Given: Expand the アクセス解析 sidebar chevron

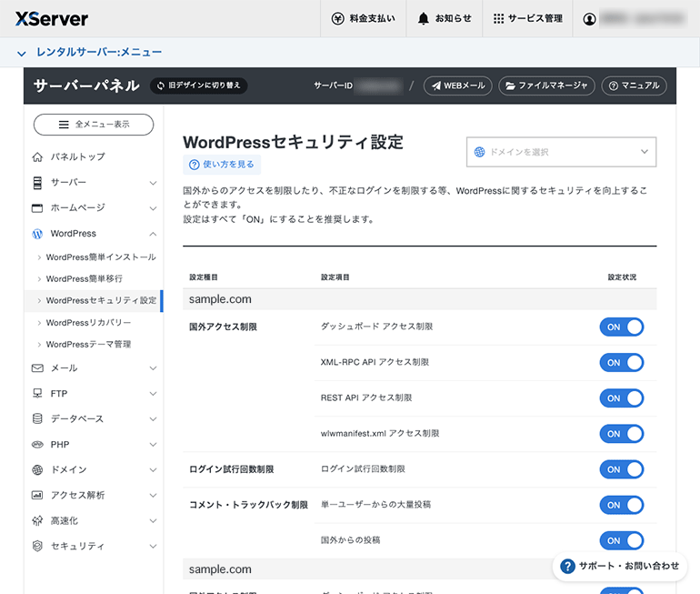Looking at the screenshot, I should pos(153,495).
